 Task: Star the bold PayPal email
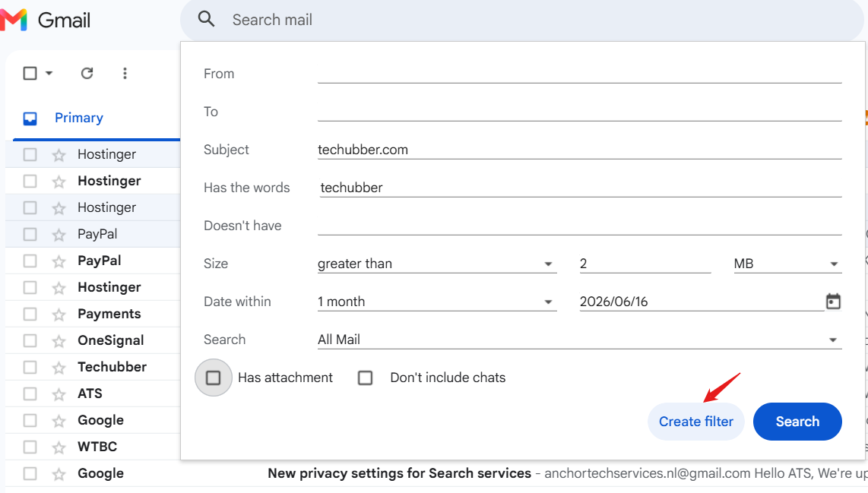[59, 261]
